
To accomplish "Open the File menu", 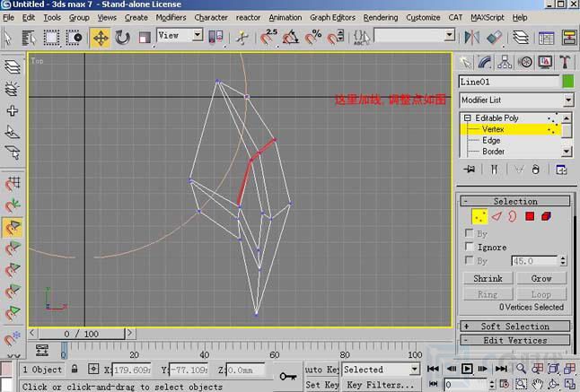I will tap(8, 17).
